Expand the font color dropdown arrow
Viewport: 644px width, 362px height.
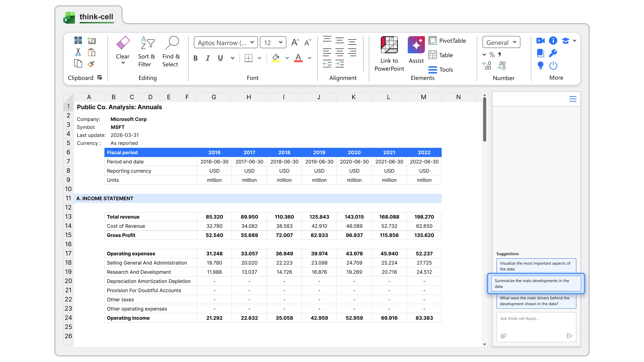310,58
